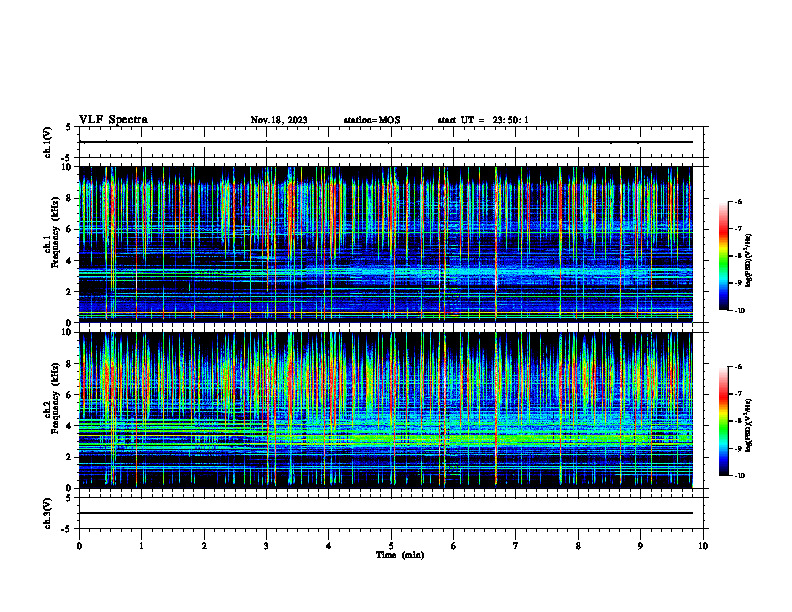Image resolution: width=792 pixels, height=612 pixels.
Task: Click time axis tick label "7"
Action: pos(516,546)
